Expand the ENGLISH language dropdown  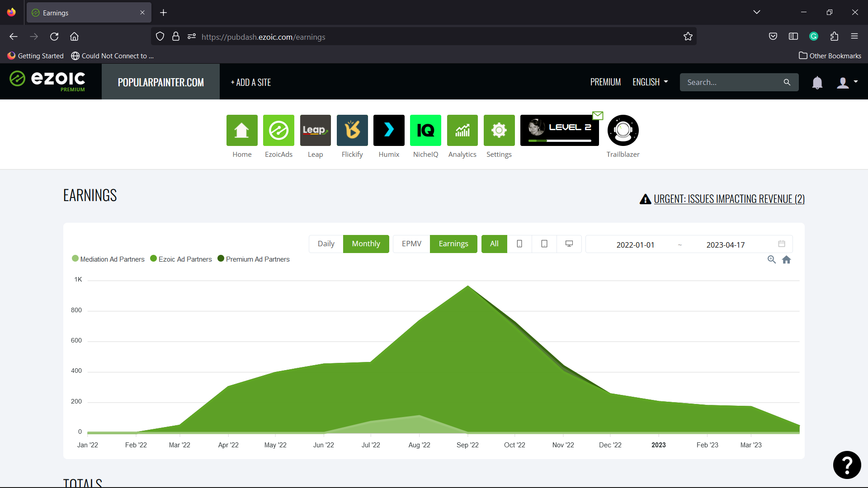(x=650, y=82)
